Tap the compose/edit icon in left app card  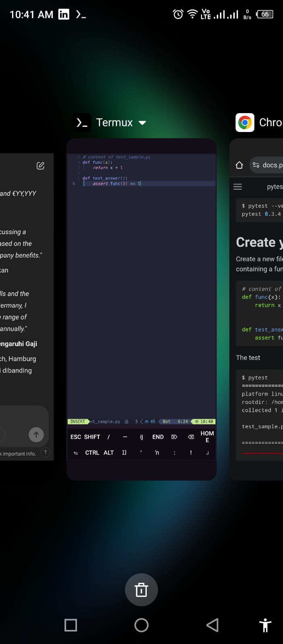point(40,166)
